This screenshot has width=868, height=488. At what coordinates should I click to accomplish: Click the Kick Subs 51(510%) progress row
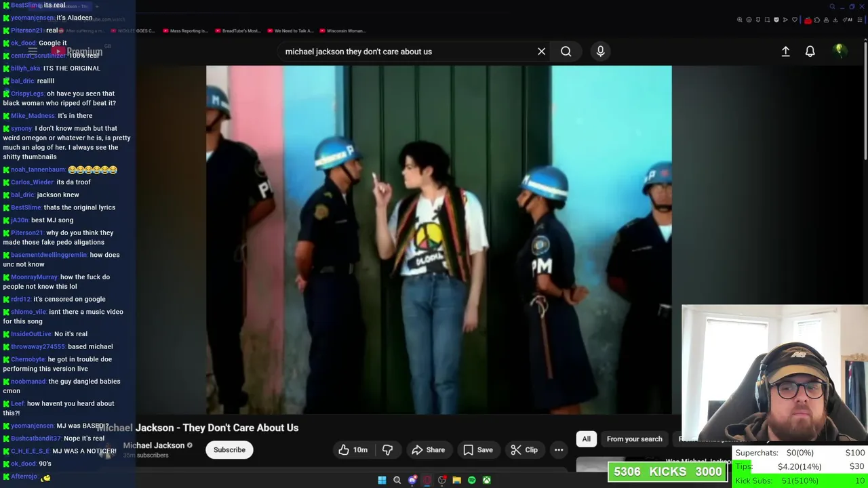point(800,481)
